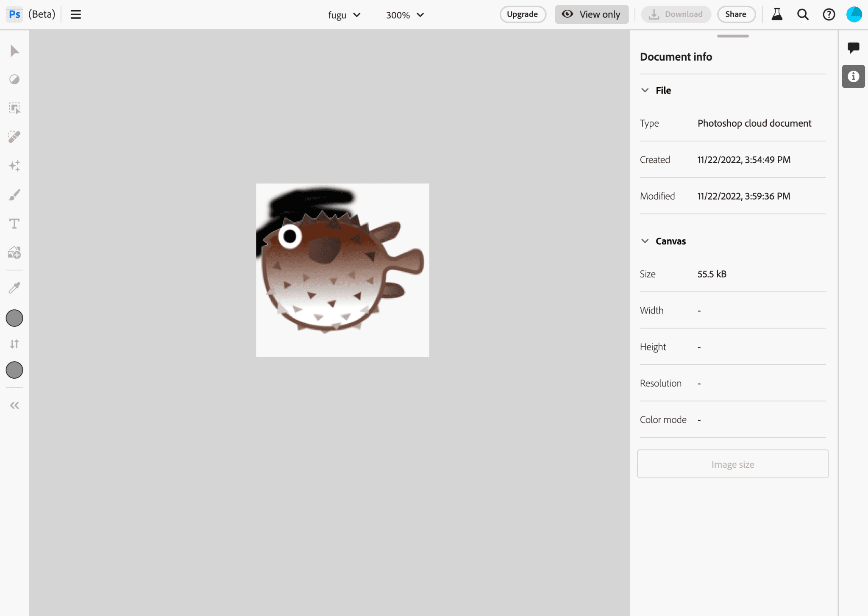Open the Search panel

(803, 14)
